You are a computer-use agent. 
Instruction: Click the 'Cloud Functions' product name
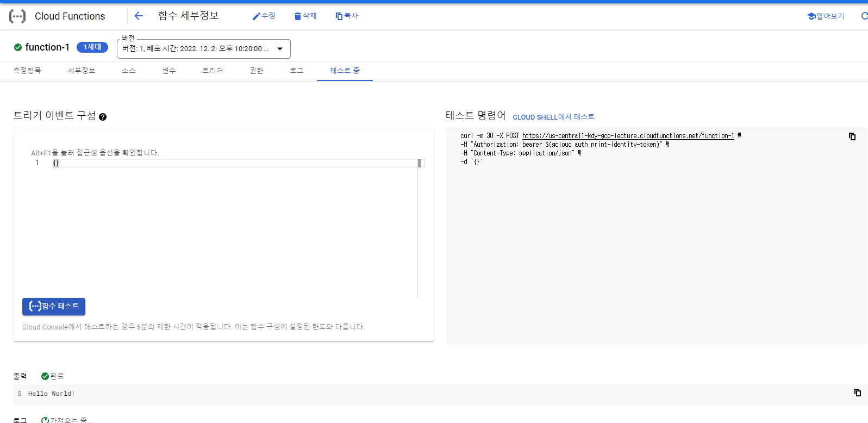[x=70, y=16]
